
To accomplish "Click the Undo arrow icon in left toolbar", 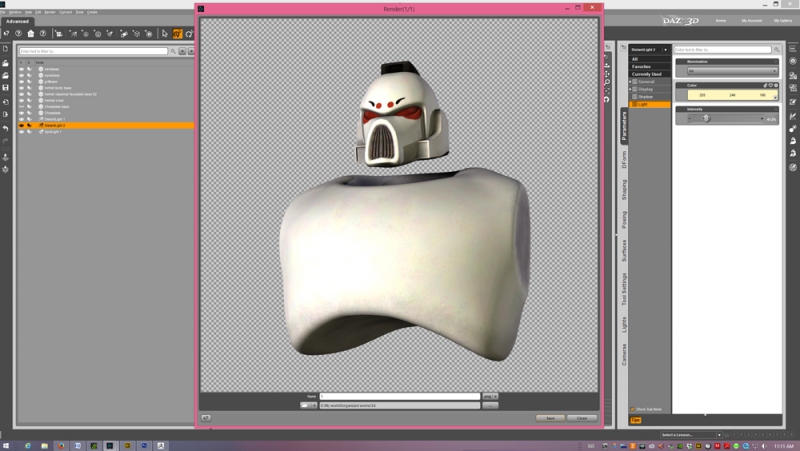I will click(x=6, y=129).
